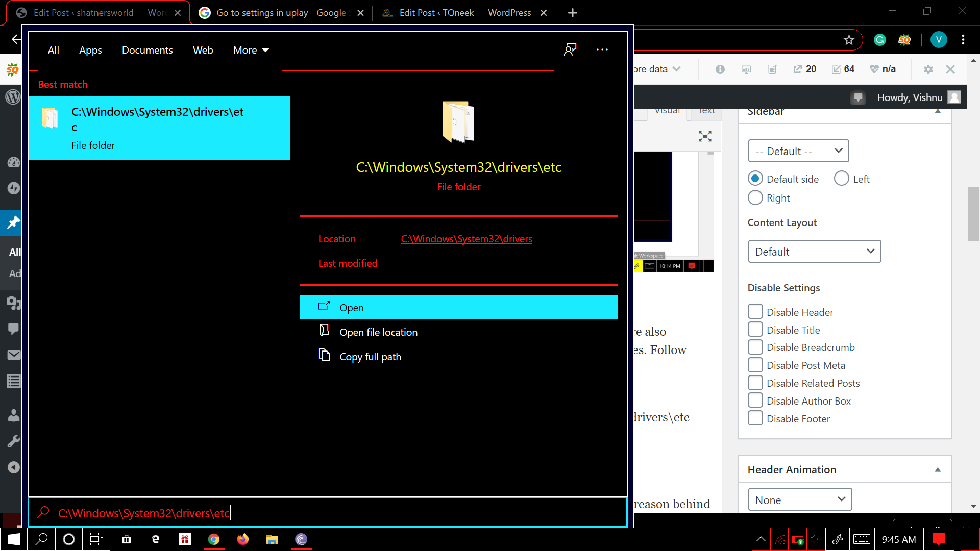This screenshot has height=551, width=980.
Task: Open the touch keyboard taskbar icon
Action: (862, 539)
